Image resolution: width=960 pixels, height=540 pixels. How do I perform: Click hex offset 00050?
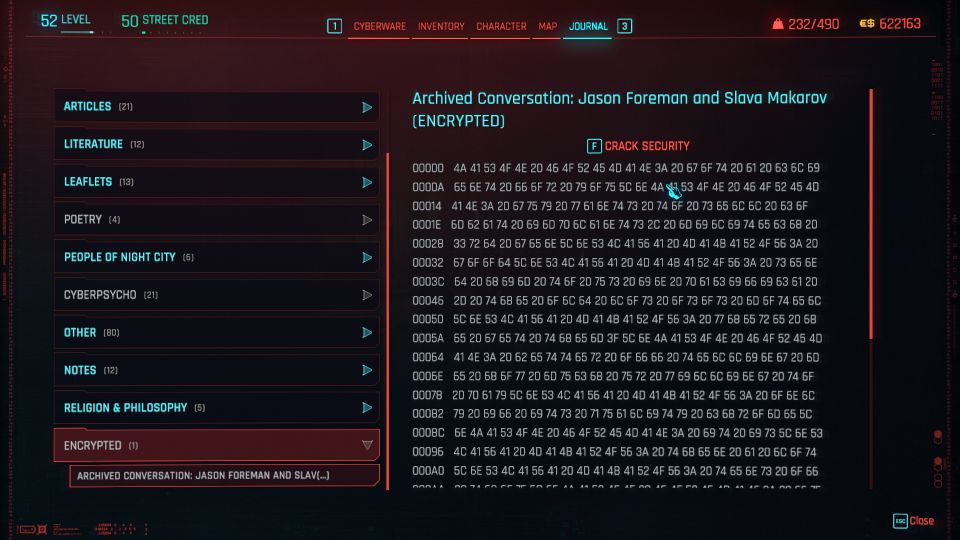click(x=427, y=319)
